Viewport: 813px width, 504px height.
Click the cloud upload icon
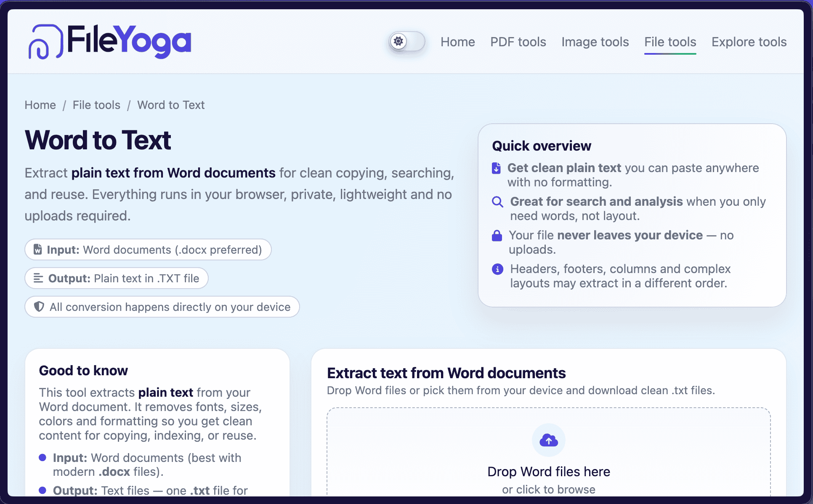click(x=549, y=440)
